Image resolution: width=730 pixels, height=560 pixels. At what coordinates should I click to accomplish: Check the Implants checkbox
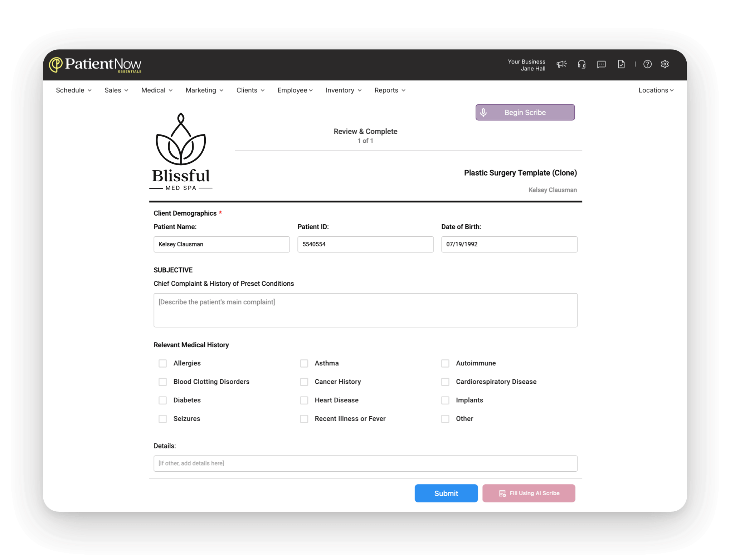(x=445, y=401)
